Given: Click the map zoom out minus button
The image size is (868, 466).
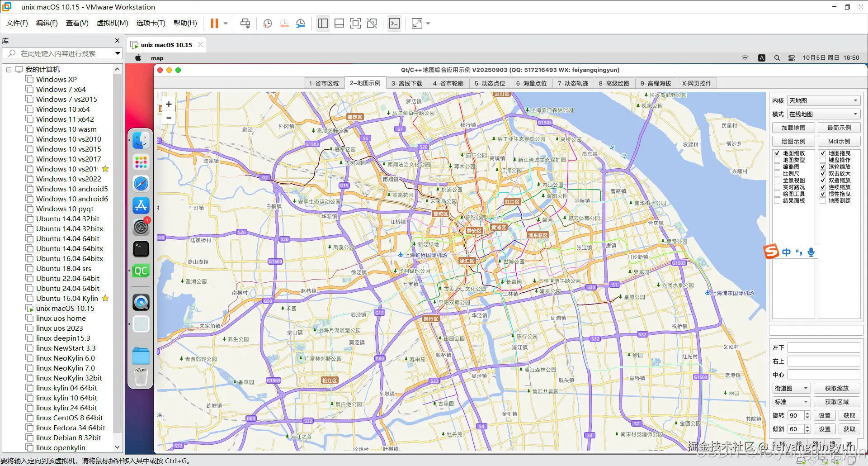Looking at the screenshot, I should [x=169, y=118].
